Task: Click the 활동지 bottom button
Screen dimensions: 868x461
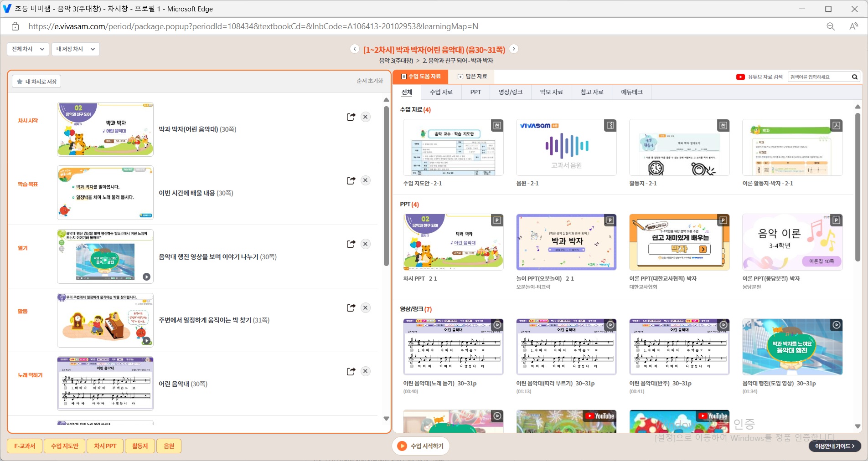Action: [x=140, y=446]
